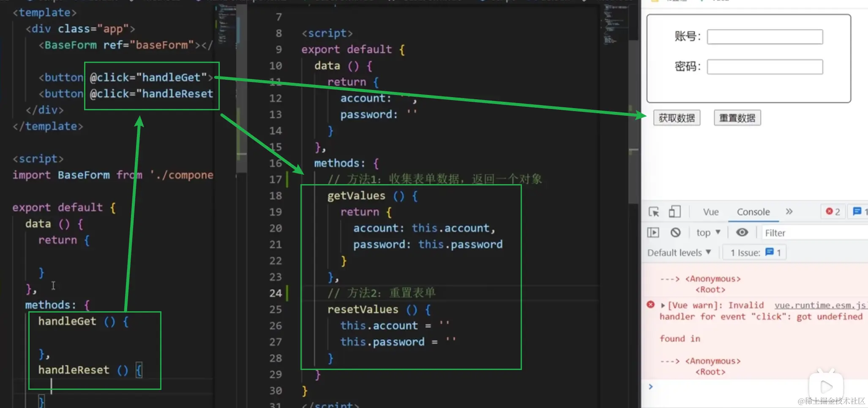
Task: Click line number 24 in gutter
Action: (x=276, y=293)
